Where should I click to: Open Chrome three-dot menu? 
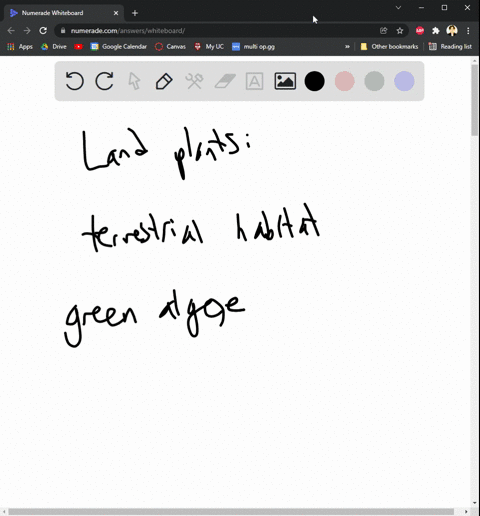pos(468,31)
